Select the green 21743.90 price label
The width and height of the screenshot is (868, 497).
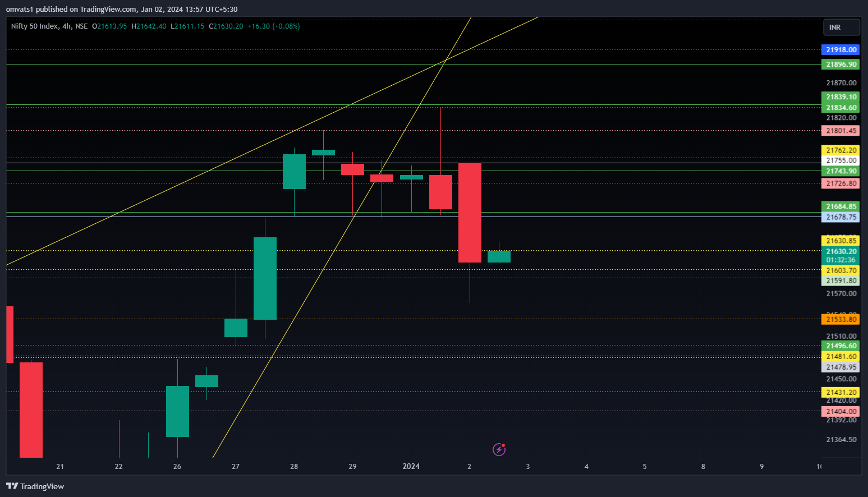[841, 171]
